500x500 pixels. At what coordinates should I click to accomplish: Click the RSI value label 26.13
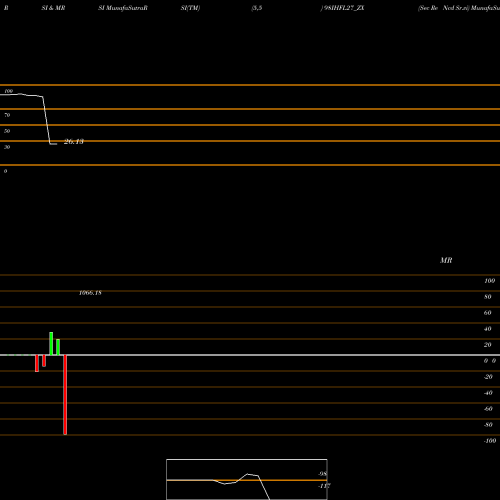pyautogui.click(x=74, y=142)
